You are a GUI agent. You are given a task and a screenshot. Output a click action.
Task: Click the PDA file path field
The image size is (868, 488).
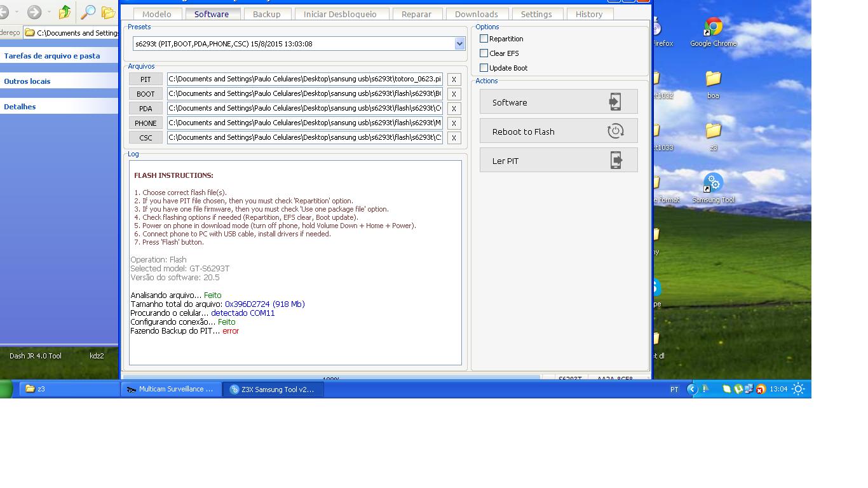click(305, 108)
